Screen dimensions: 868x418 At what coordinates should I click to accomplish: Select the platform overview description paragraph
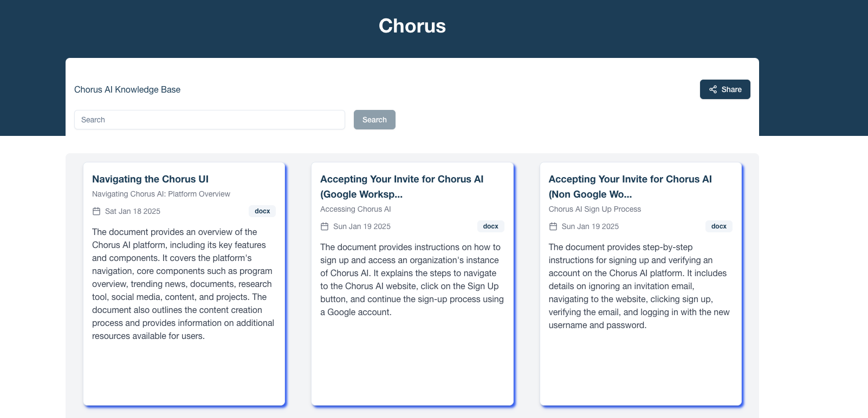click(x=183, y=284)
